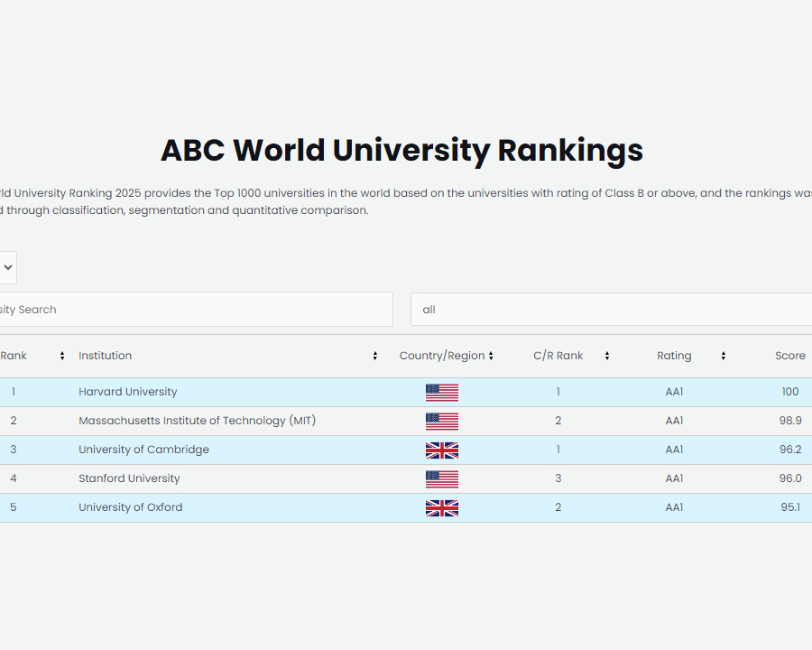Sort by Country/Region column arrows
This screenshot has width=812, height=650.
491,356
